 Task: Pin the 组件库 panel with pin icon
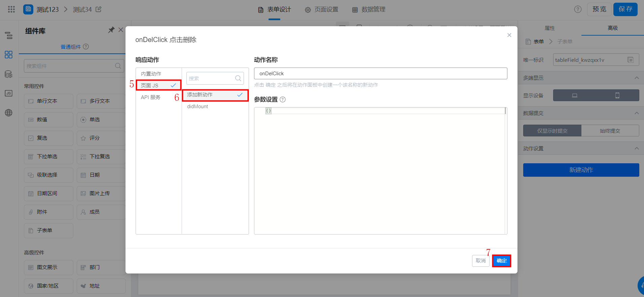point(111,30)
